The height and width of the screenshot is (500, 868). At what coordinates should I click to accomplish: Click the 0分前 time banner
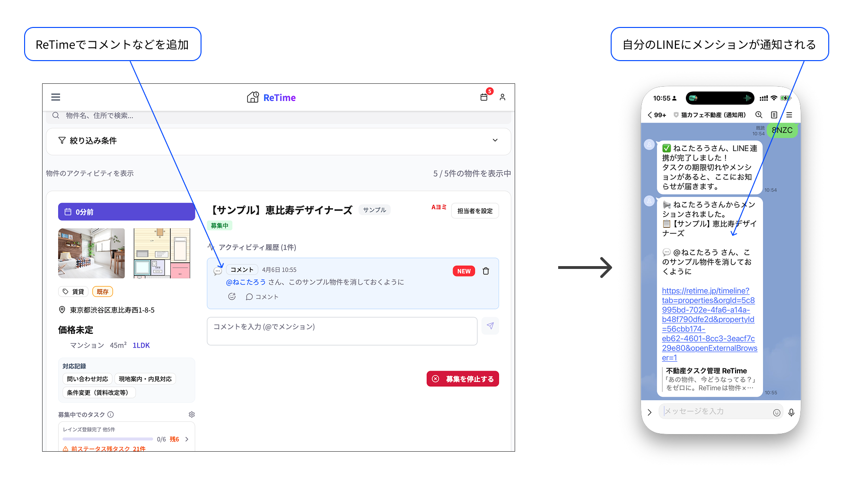click(126, 212)
